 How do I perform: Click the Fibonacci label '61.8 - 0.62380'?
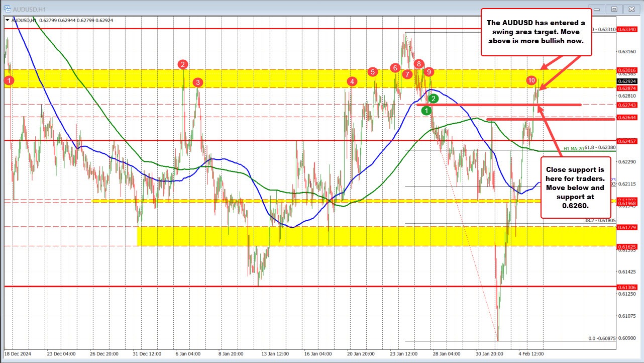click(600, 148)
